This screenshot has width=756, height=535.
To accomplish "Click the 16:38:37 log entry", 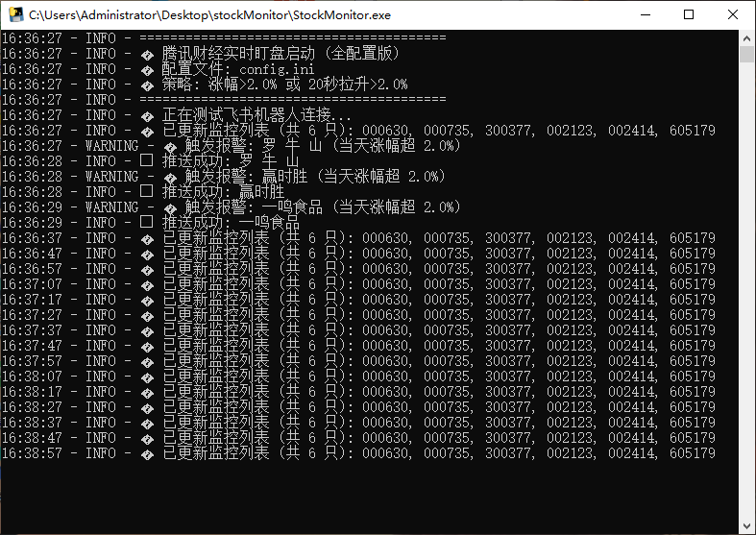I will coord(358,424).
